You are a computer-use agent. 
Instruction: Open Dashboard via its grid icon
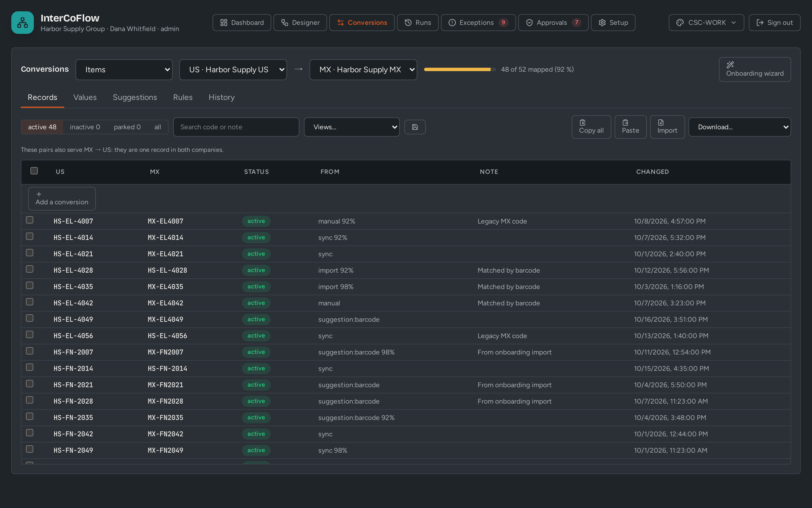point(224,23)
